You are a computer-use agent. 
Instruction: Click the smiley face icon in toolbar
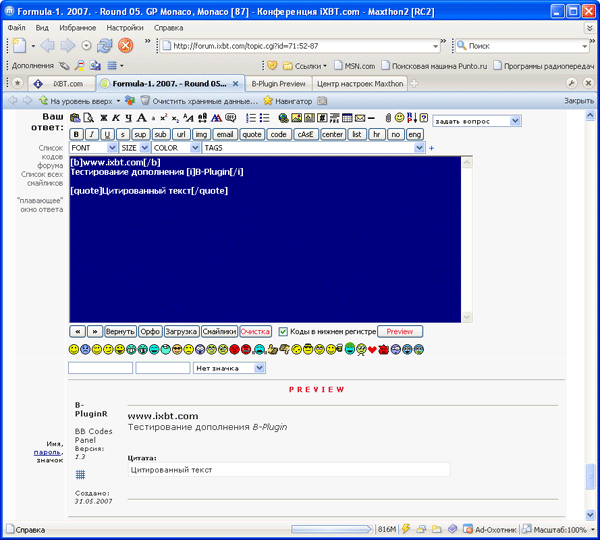click(x=399, y=118)
